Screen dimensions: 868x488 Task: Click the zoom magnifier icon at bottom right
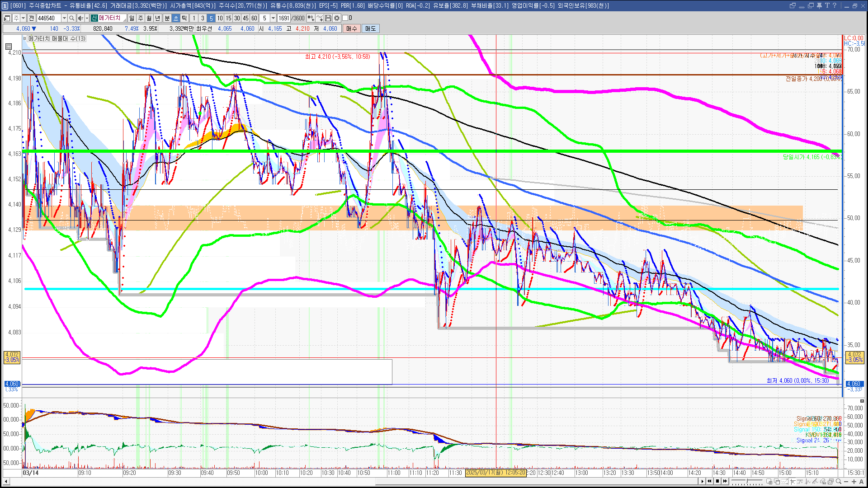point(839,481)
